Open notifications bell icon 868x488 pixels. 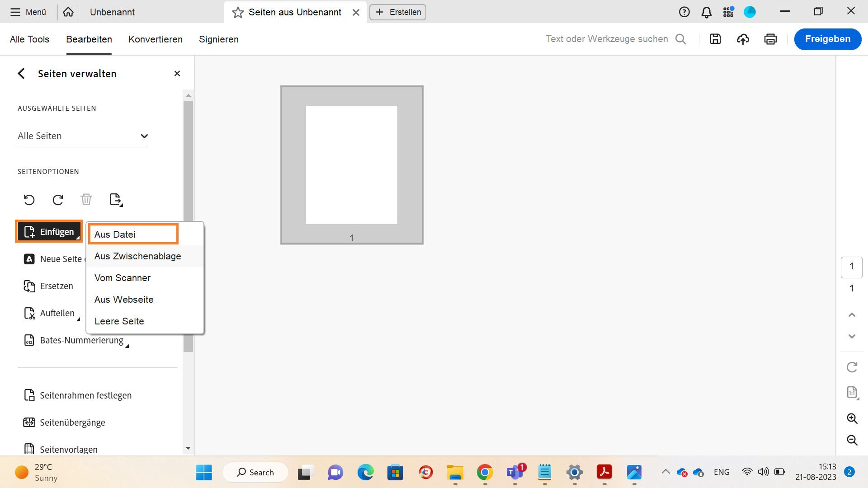tap(706, 12)
